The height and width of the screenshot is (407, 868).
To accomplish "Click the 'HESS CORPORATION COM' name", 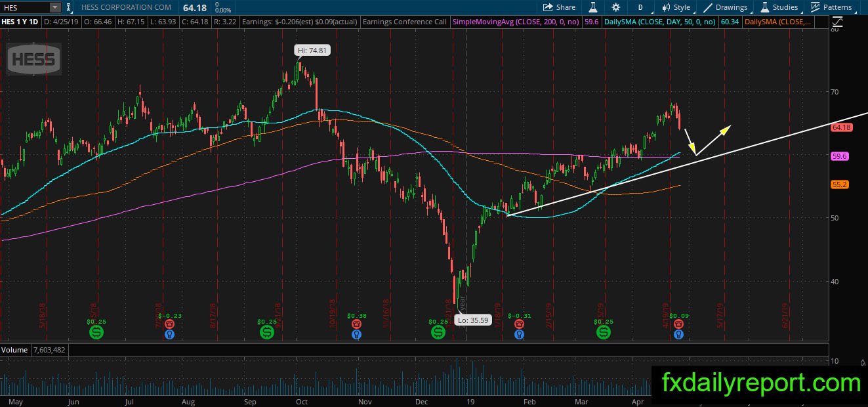I will coord(127,7).
